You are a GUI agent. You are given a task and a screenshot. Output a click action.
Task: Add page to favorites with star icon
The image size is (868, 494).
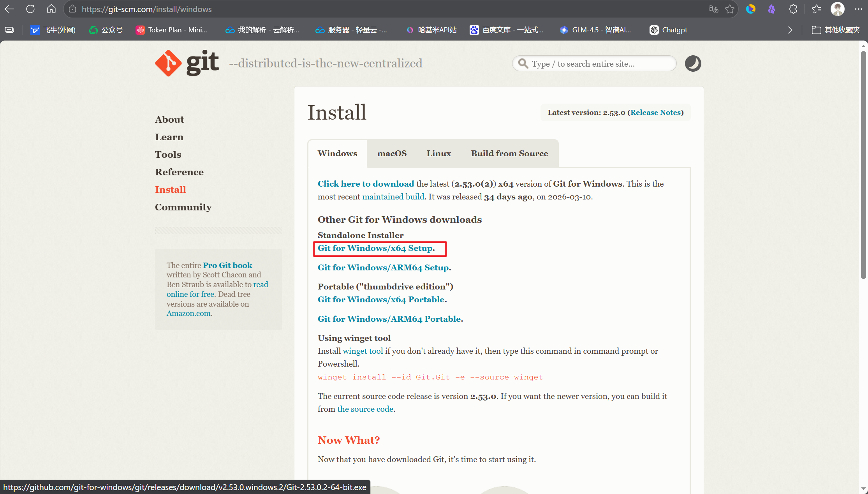(730, 9)
